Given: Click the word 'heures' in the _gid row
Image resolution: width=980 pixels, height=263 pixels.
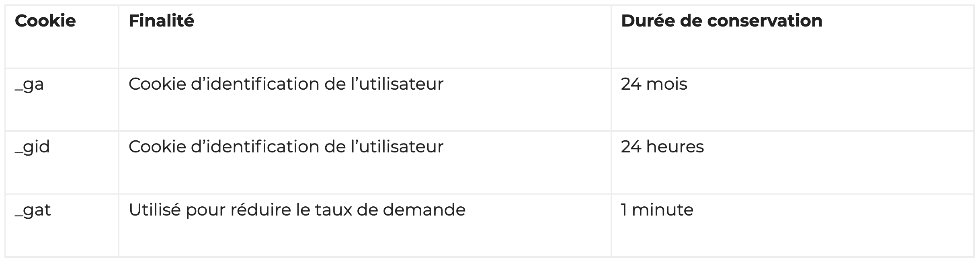Looking at the screenshot, I should 675,147.
